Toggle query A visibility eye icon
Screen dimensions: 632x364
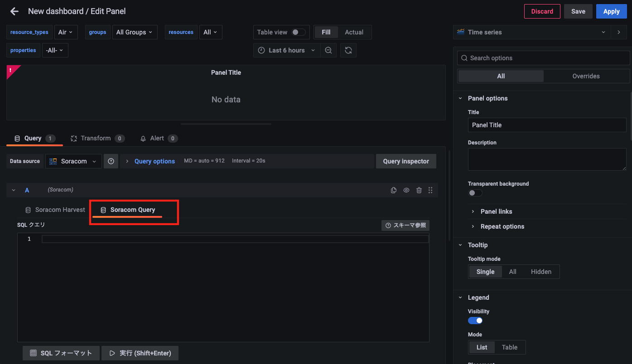click(406, 190)
